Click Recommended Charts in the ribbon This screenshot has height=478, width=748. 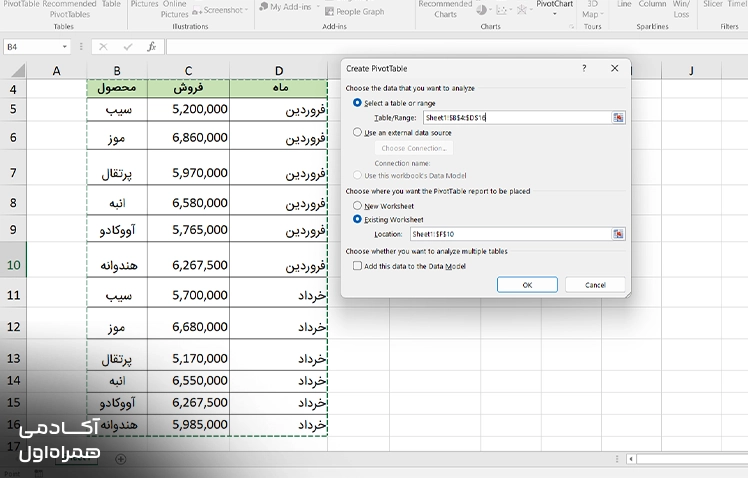point(445,9)
